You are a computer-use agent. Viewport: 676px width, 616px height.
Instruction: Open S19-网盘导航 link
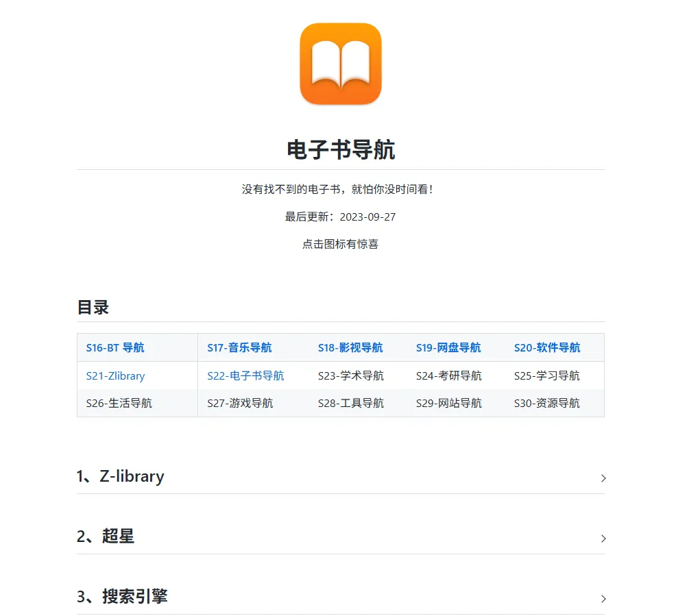click(448, 347)
